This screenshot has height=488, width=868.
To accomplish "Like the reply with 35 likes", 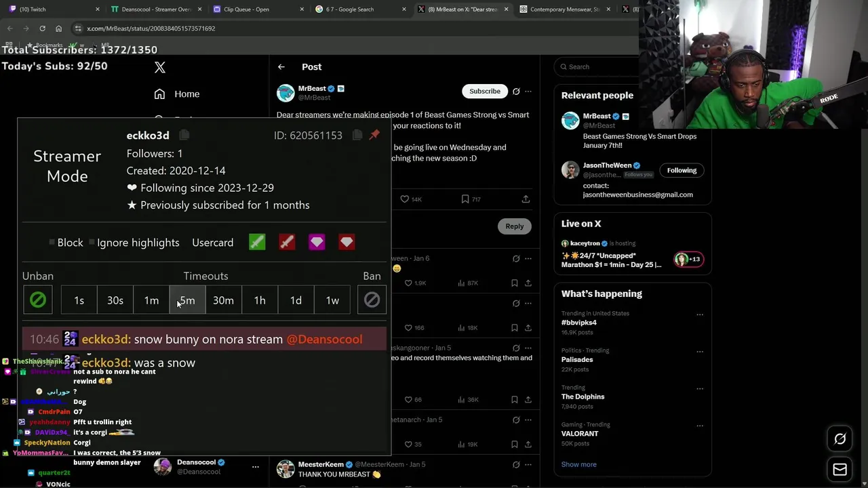I will (412, 445).
